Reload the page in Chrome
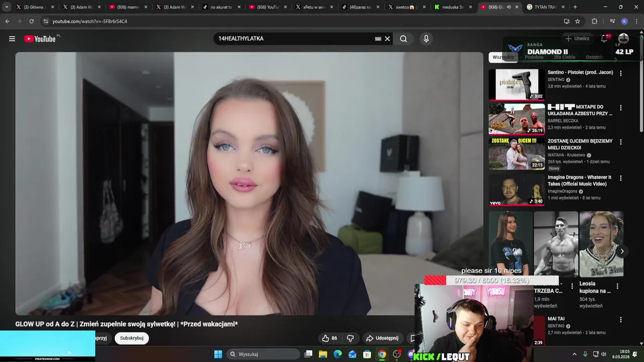644x362 pixels. [x=31, y=21]
